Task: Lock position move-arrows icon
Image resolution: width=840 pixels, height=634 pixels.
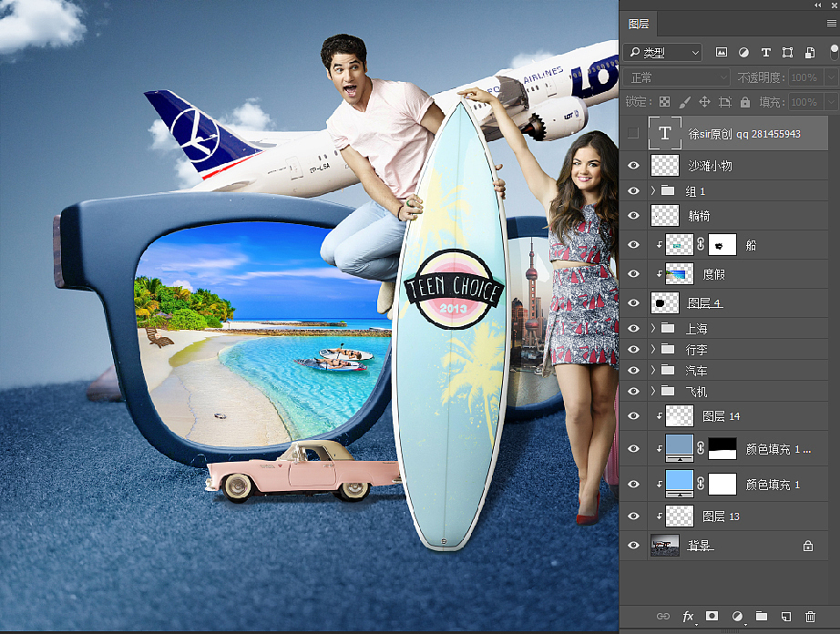Action: pos(704,102)
